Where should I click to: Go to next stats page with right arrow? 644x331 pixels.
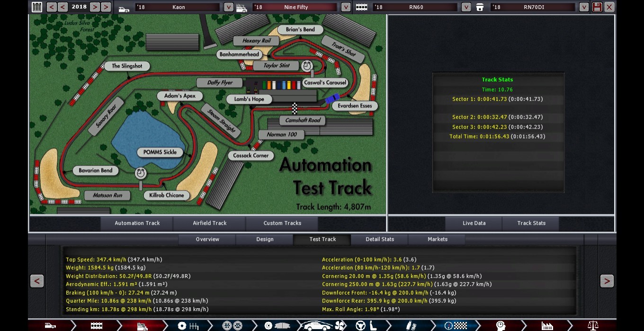(x=607, y=281)
